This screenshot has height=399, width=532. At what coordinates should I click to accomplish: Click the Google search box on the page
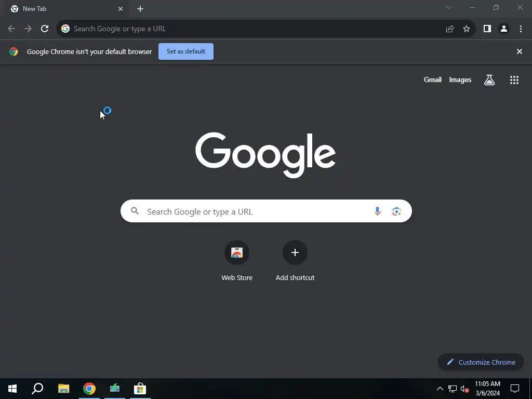[x=266, y=211]
